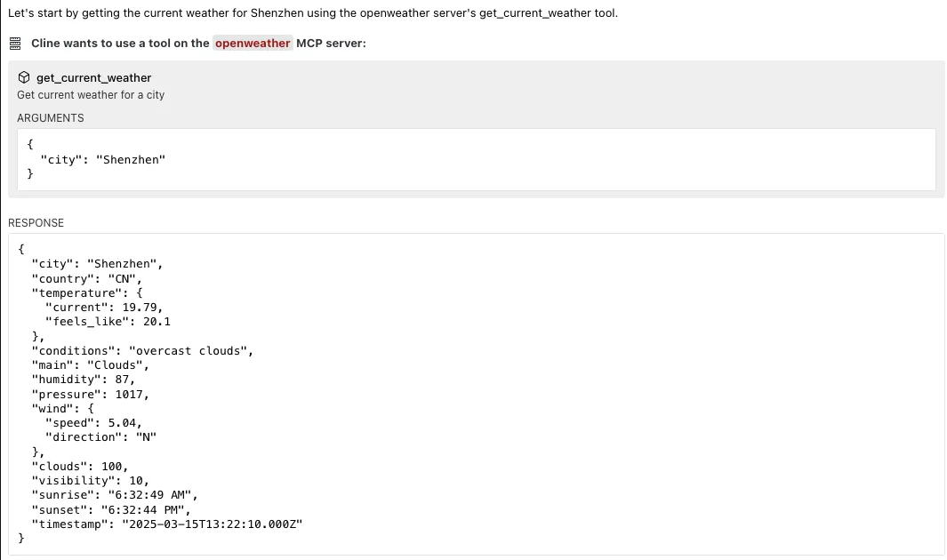
Task: Click the "sunrise": "6:32:49 AM" line
Action: pyautogui.click(x=115, y=495)
